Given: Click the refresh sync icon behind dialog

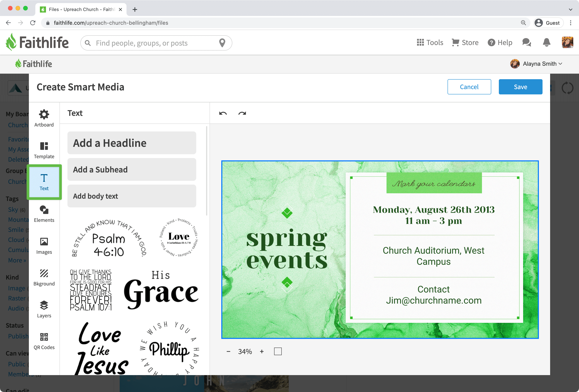Looking at the screenshot, I should click(567, 88).
